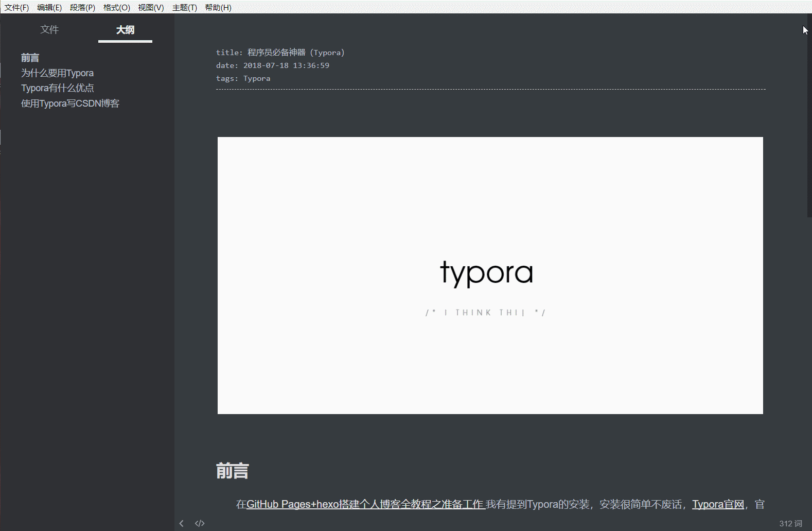This screenshot has width=812, height=531.
Task: Click the tags: Typora line
Action: point(243,78)
